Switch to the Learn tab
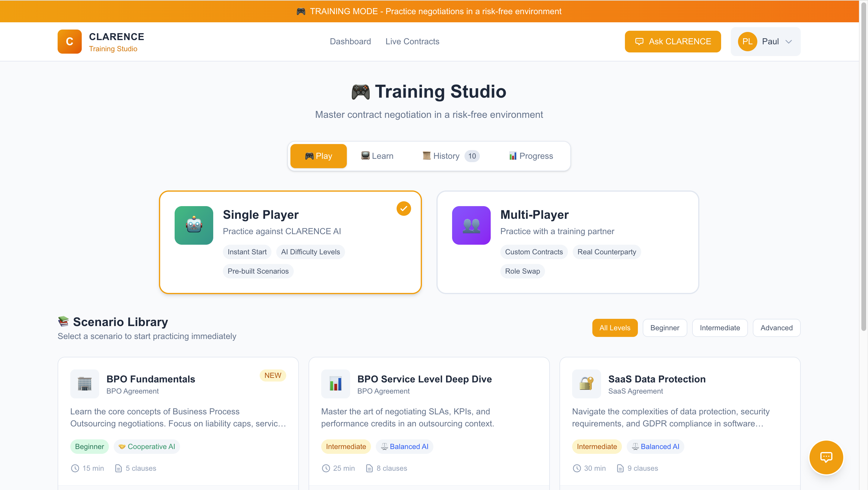 click(x=377, y=156)
